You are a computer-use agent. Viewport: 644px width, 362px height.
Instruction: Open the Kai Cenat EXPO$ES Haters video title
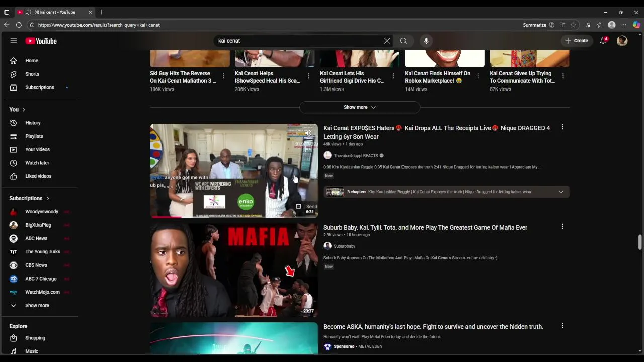437,132
